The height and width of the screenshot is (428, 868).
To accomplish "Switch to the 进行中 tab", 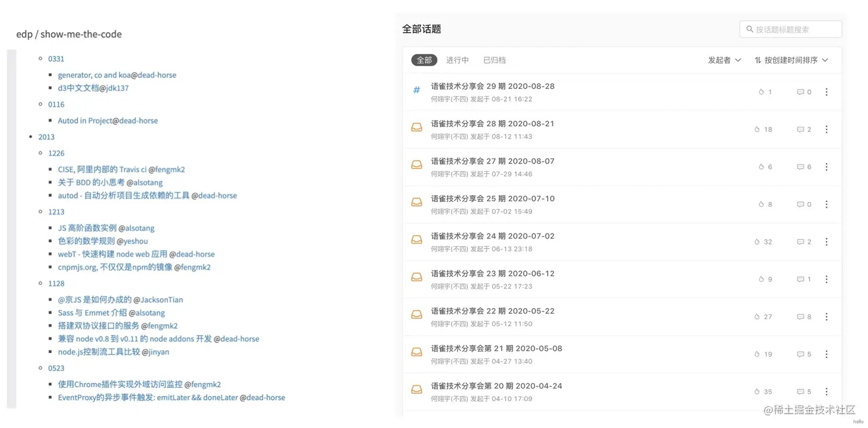I will 458,60.
